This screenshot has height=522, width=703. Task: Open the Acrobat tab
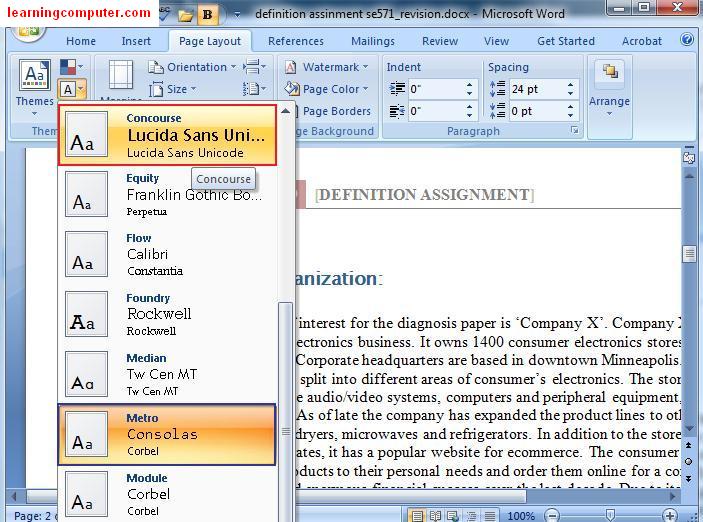[642, 41]
